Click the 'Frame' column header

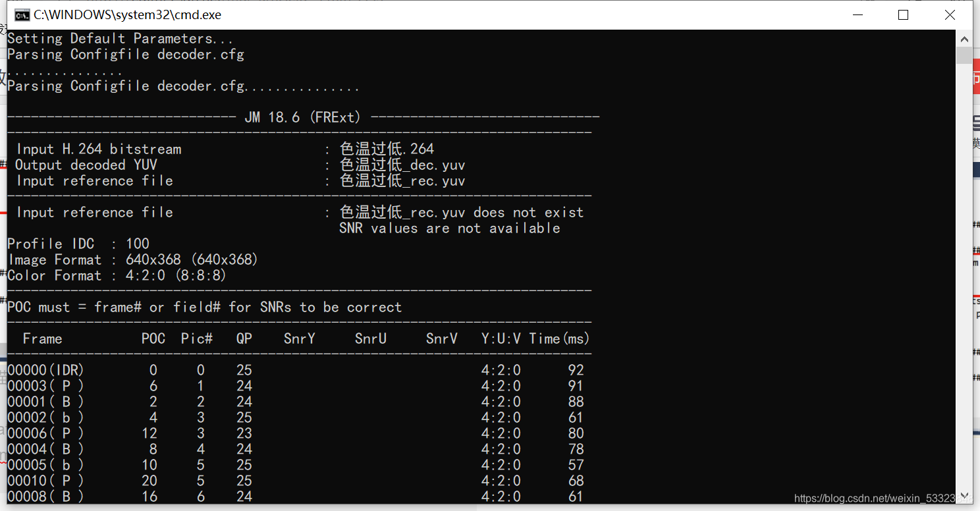42,338
